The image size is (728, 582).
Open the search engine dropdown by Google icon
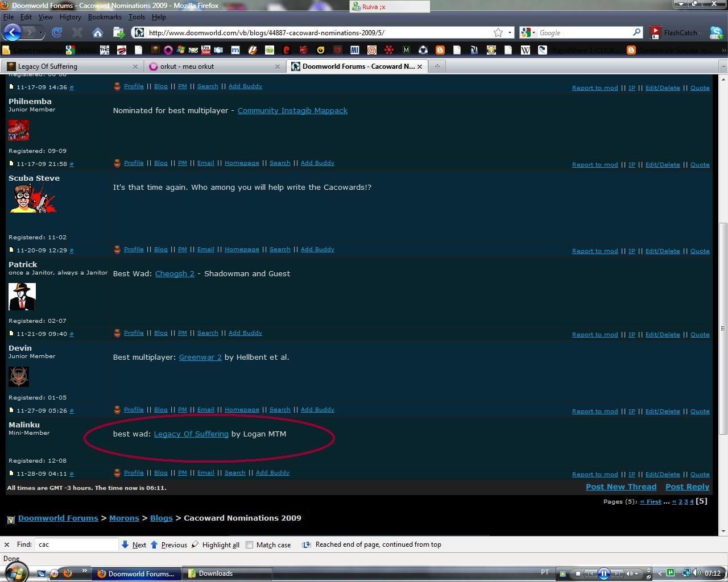click(533, 32)
